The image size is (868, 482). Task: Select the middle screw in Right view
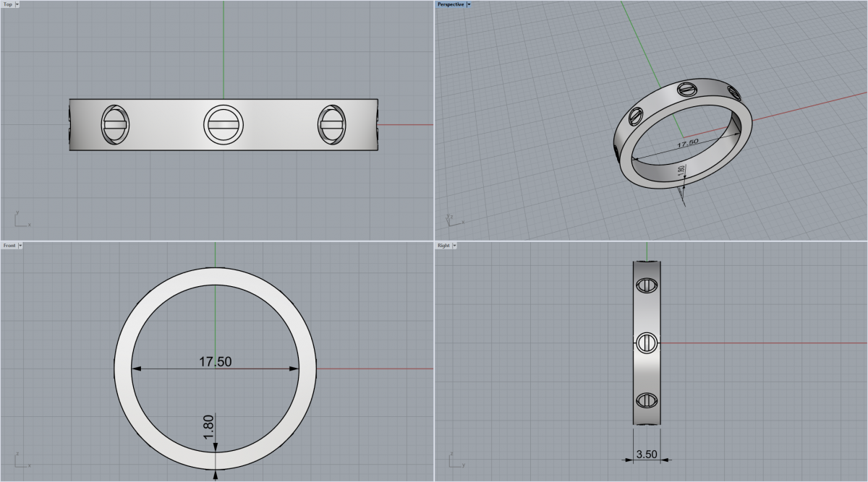(646, 343)
